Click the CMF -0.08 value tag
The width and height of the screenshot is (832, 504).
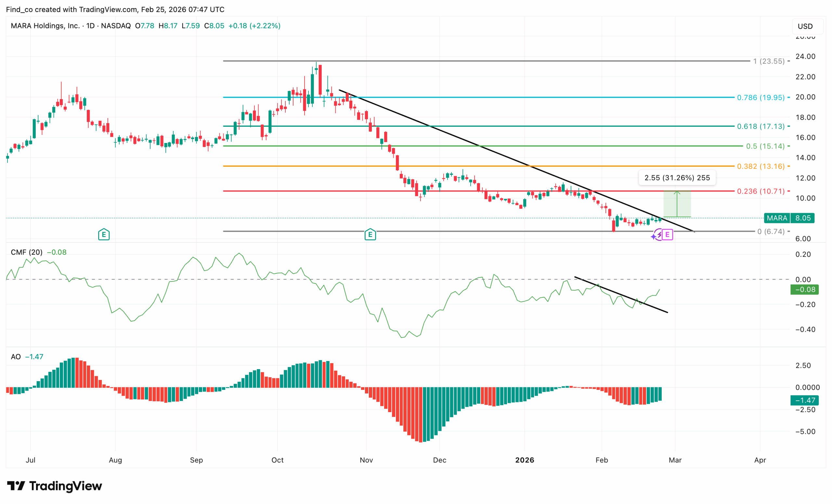coord(805,289)
